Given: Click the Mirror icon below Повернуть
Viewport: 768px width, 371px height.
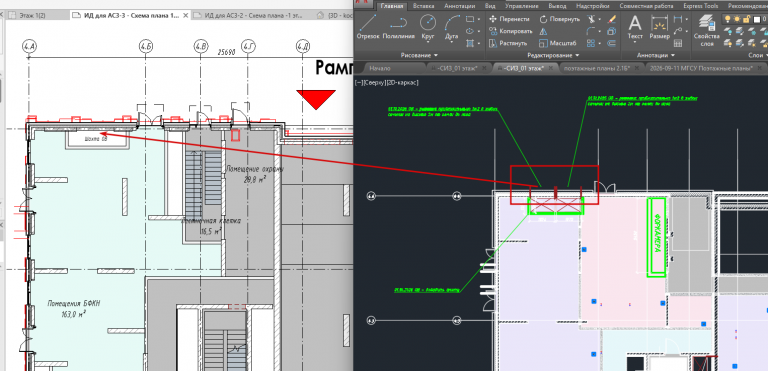Looking at the screenshot, I should 543,31.
